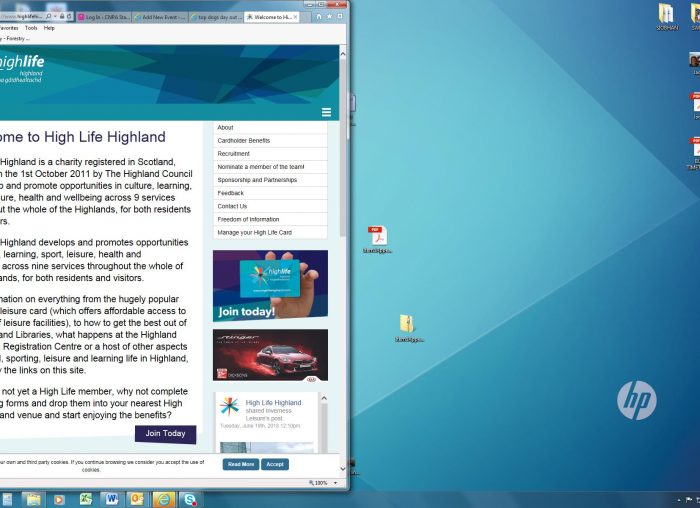
Task: Accept the cookies notice
Action: coord(275,464)
